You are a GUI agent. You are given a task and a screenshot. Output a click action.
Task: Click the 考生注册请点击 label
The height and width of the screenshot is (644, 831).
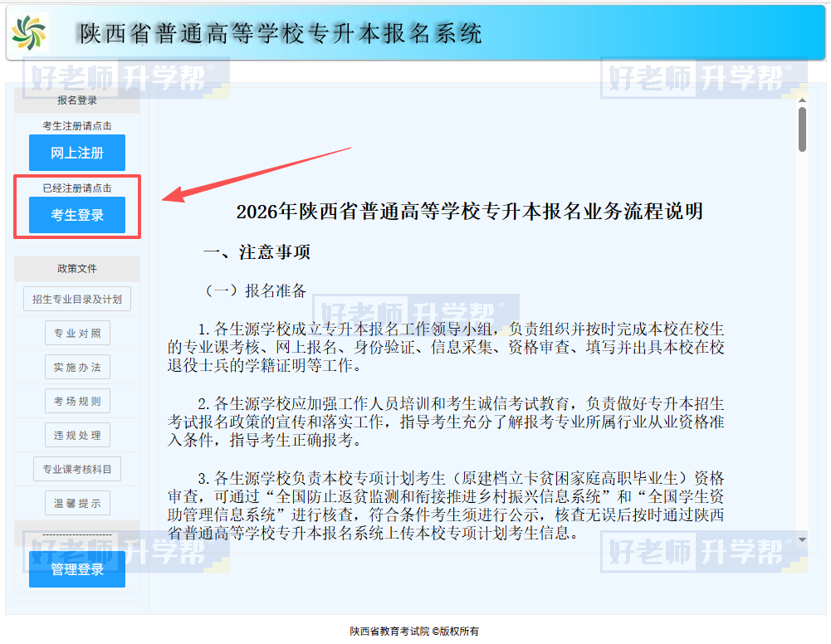tap(77, 126)
